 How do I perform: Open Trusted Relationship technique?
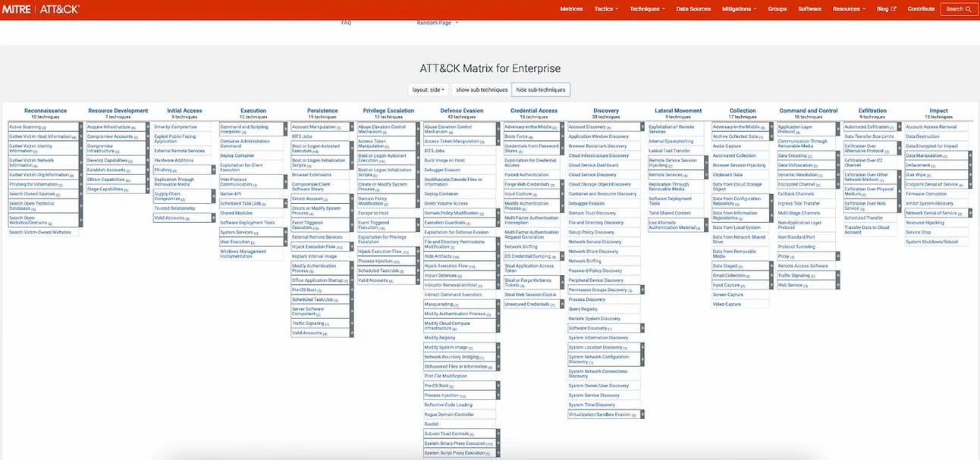174,208
